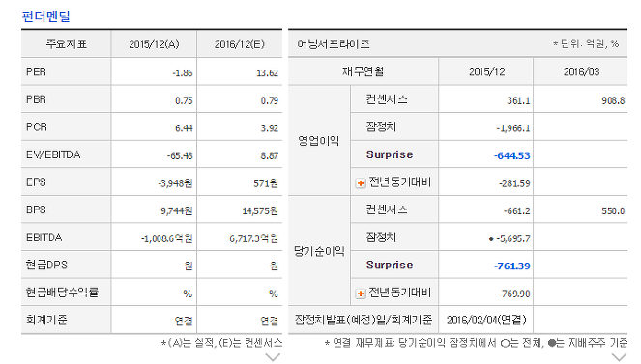Click 전년동기대비 value -769.90
Screen dimensions: 641x364
514,294
